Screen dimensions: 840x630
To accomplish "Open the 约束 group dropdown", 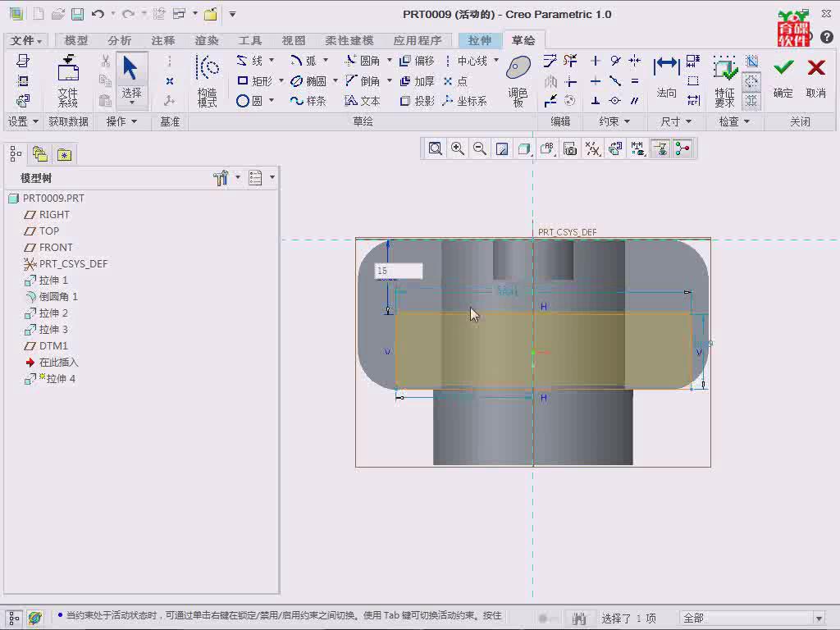I will [x=614, y=121].
